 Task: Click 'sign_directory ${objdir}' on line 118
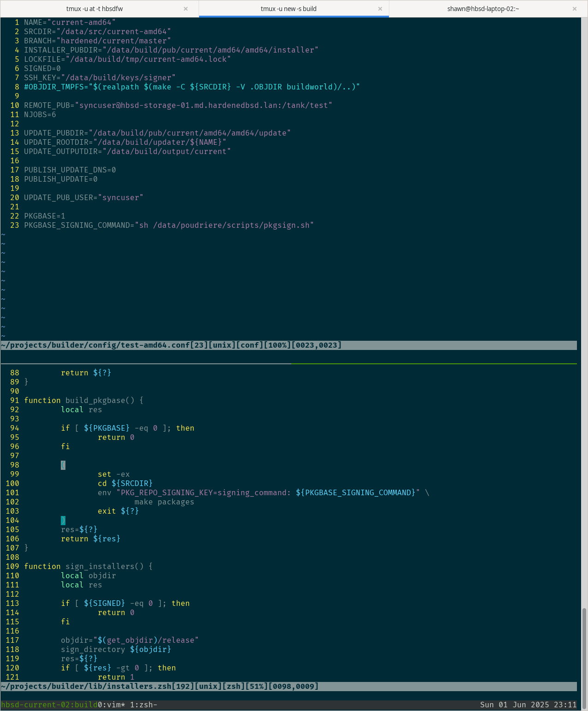pos(116,649)
